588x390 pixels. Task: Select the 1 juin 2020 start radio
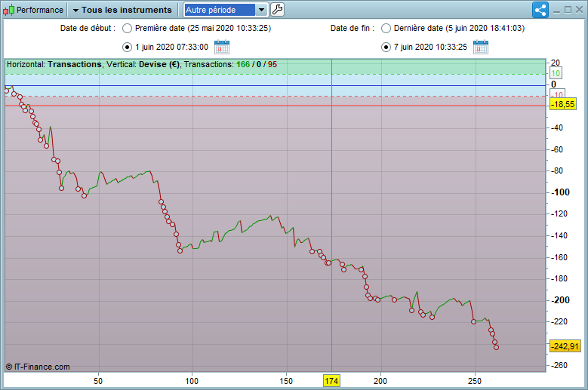(x=127, y=48)
